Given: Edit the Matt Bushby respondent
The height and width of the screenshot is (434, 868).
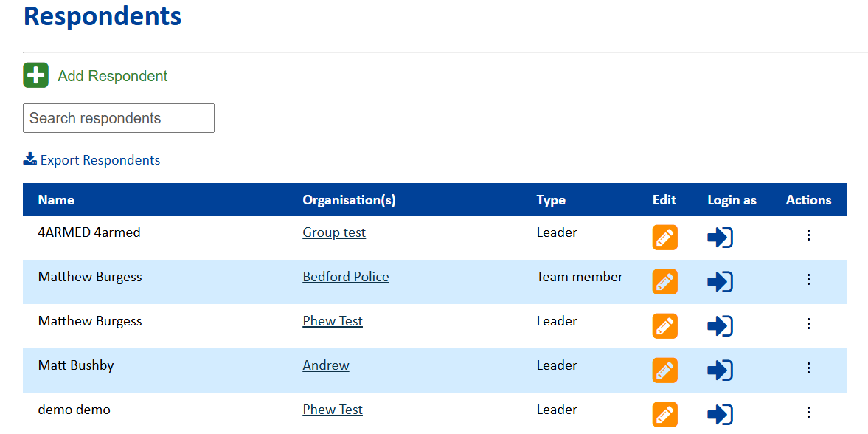Looking at the screenshot, I should (664, 371).
